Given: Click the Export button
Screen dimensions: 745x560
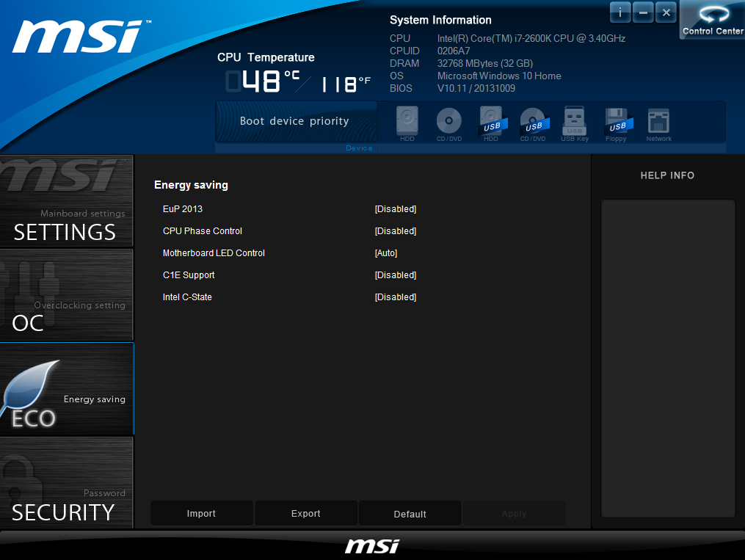Looking at the screenshot, I should (x=306, y=514).
